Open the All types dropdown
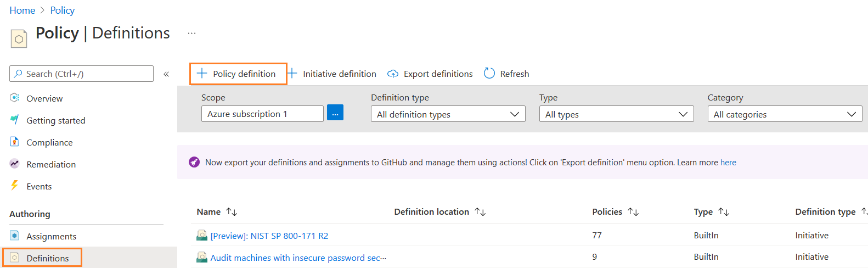Image resolution: width=868 pixels, height=268 pixels. click(x=616, y=114)
